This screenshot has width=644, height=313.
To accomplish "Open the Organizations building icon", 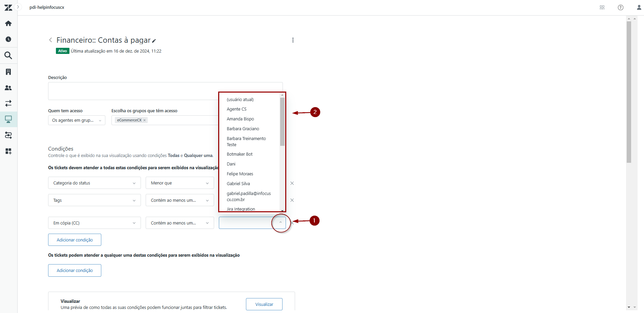I will point(8,72).
